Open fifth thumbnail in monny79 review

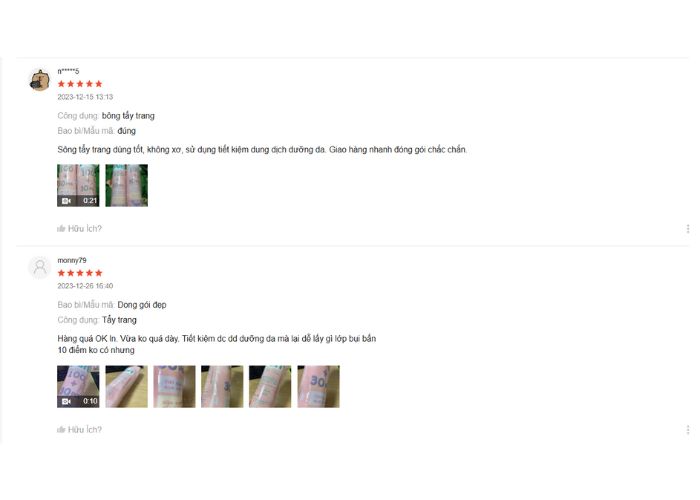[x=270, y=386]
